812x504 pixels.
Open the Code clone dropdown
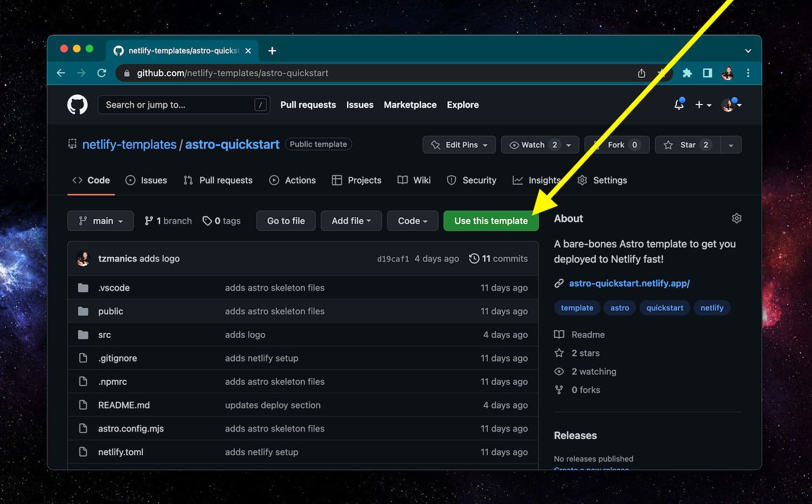[x=412, y=221]
